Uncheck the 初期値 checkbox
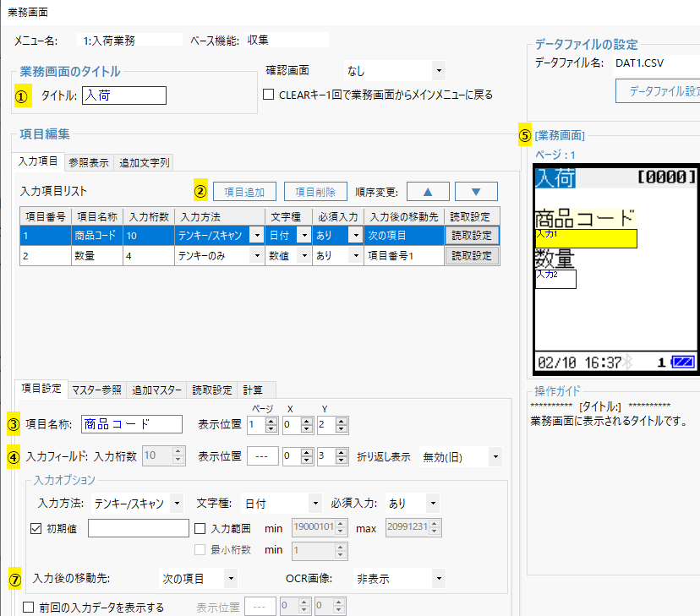Viewport: 700px width, 616px height. 36,528
